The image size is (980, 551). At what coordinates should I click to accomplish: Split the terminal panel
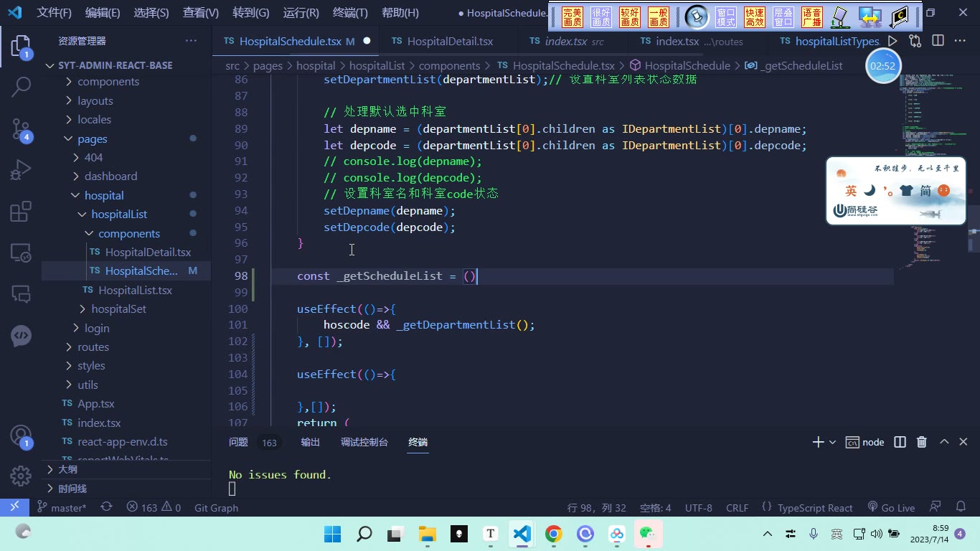pos(900,442)
